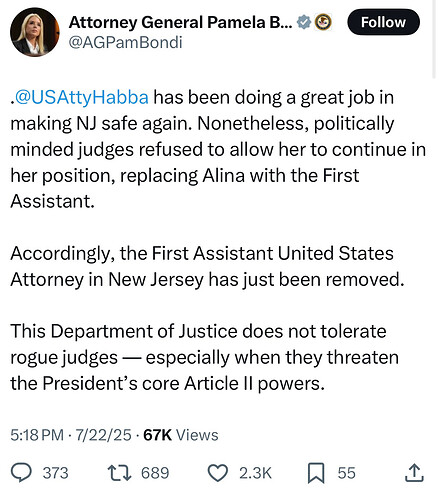
Task: Open the @AGPamBondi handle link
Action: tap(125, 43)
